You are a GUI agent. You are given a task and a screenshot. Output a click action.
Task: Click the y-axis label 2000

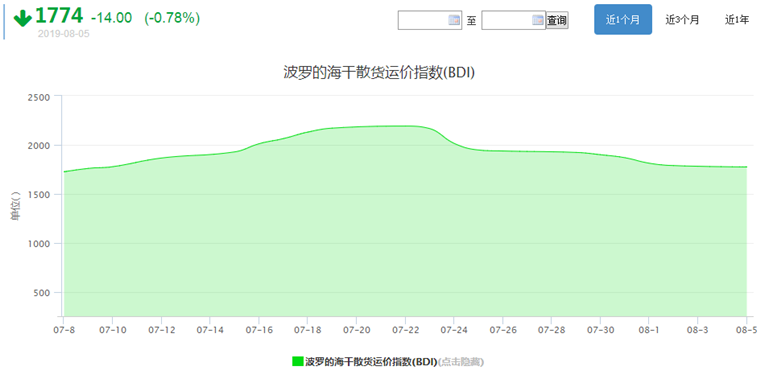point(40,145)
